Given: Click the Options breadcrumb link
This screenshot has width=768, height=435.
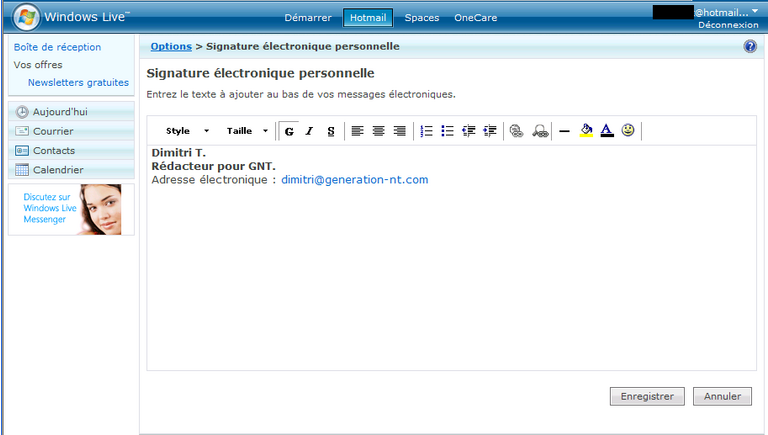Looking at the screenshot, I should 171,47.
